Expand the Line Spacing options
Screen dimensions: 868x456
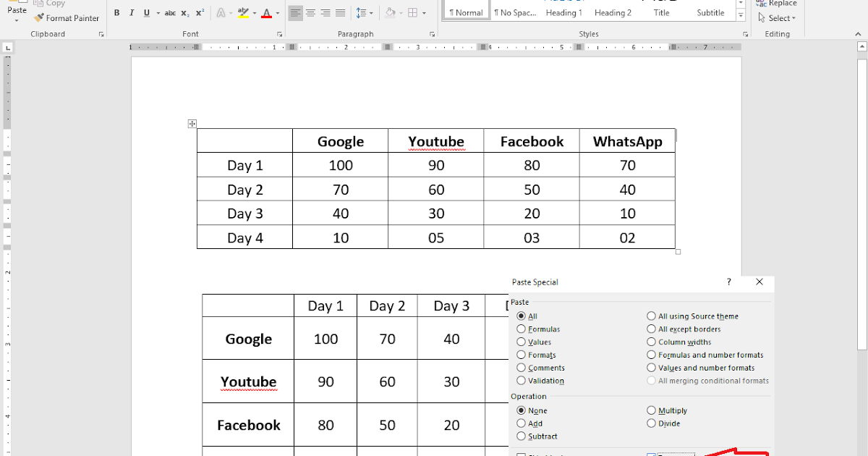click(x=370, y=12)
